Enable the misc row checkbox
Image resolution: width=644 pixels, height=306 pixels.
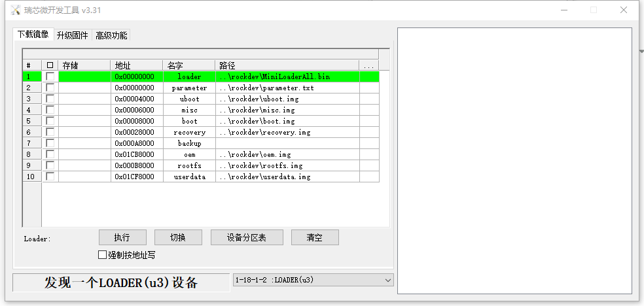pos(50,110)
